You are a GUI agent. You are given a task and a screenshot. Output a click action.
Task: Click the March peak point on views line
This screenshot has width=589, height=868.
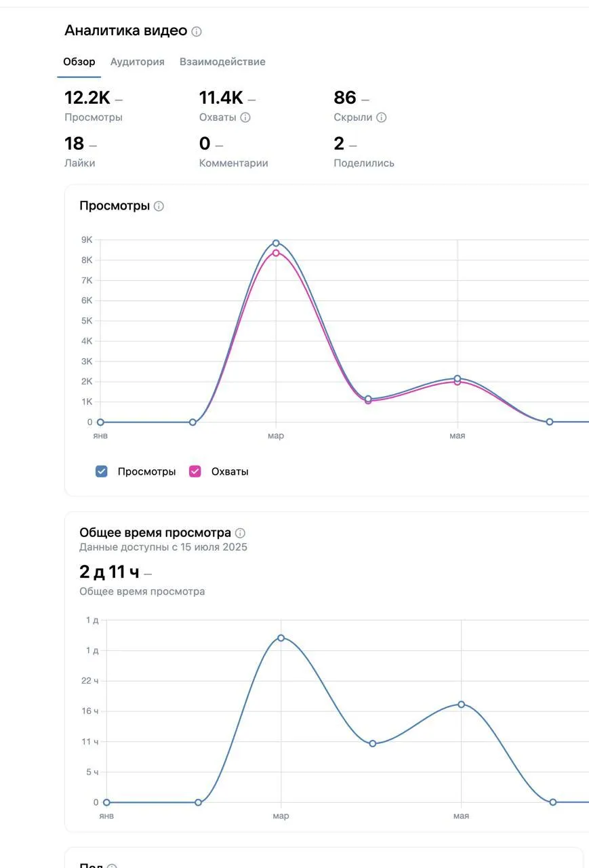[x=276, y=243]
